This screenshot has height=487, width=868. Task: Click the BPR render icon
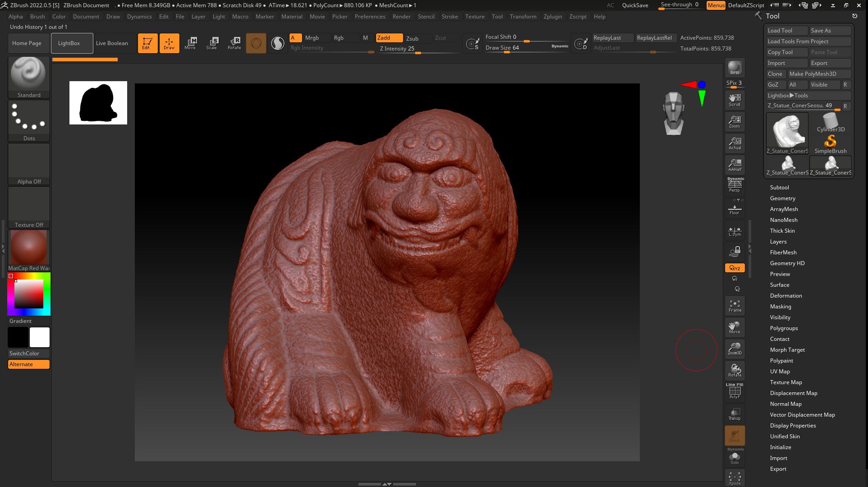[x=735, y=68]
